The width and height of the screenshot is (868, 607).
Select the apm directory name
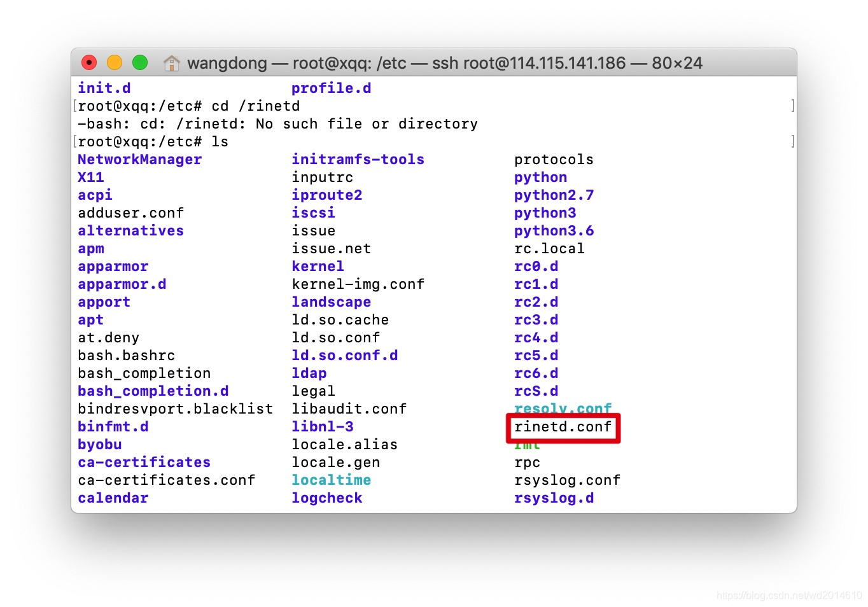coord(91,249)
